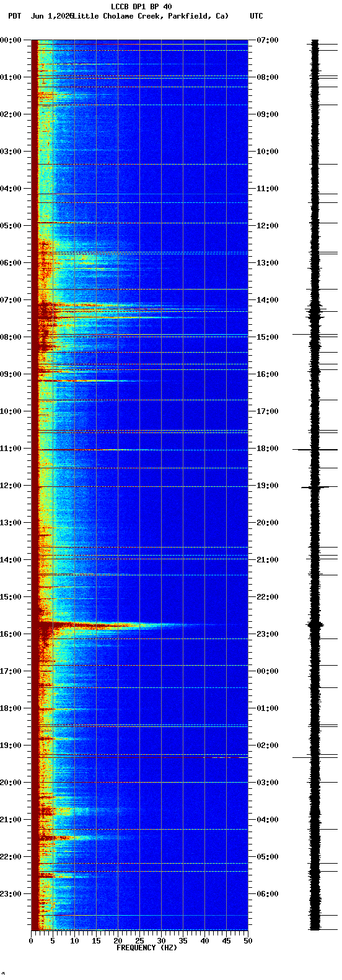Click the station text 'Little Cholame Creek, Parkfield, Ca)'
The height and width of the screenshot is (980, 342).
click(150, 16)
